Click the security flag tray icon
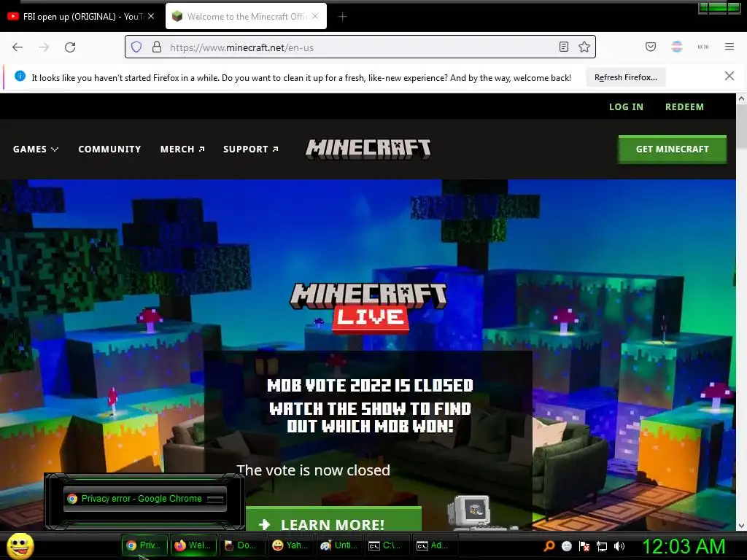The width and height of the screenshot is (747, 560). 584,546
